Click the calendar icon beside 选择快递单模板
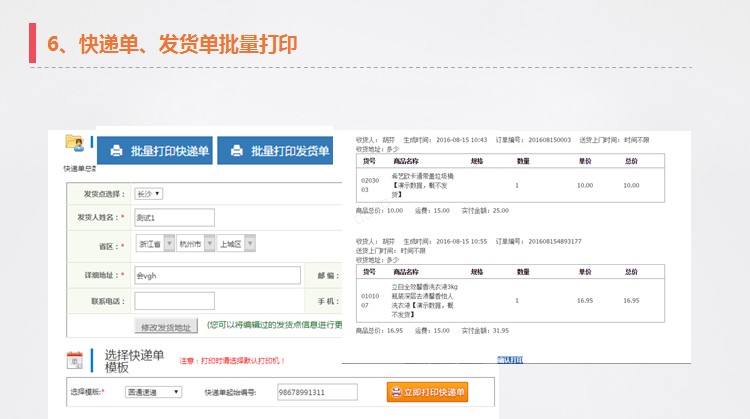 coord(75,360)
